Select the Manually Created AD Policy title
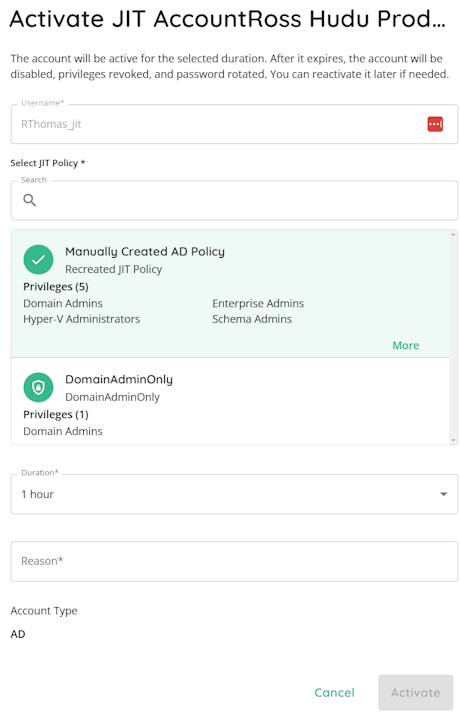 pyautogui.click(x=145, y=252)
